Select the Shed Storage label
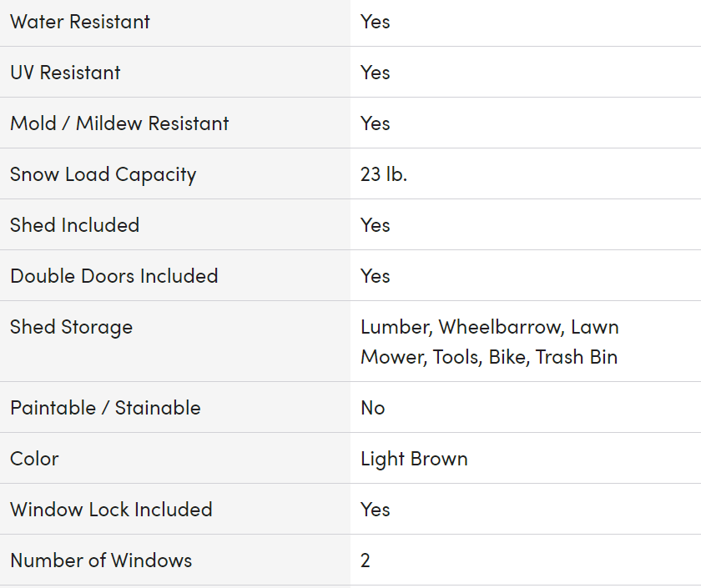 (72, 328)
